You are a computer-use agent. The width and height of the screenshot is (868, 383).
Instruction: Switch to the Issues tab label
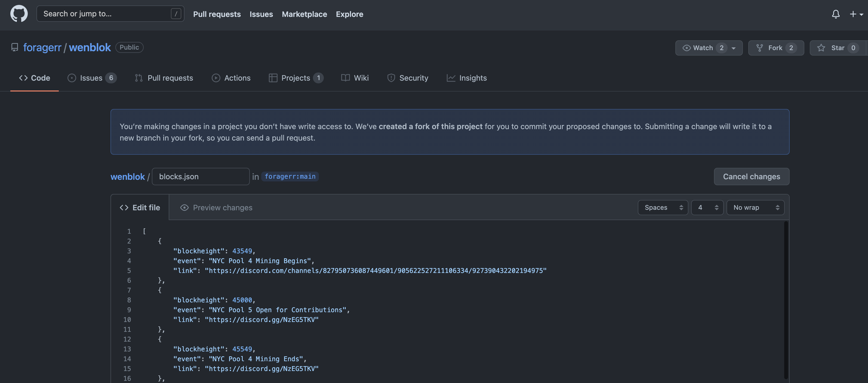point(91,78)
